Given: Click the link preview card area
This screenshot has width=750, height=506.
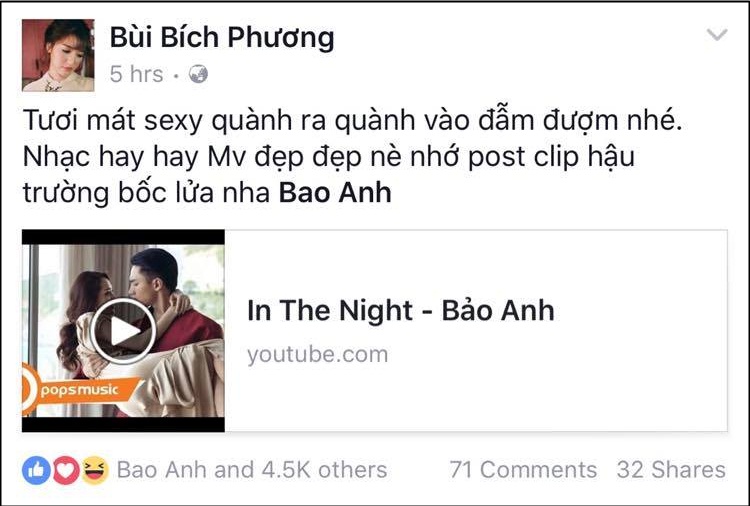Looking at the screenshot, I should tap(375, 331).
